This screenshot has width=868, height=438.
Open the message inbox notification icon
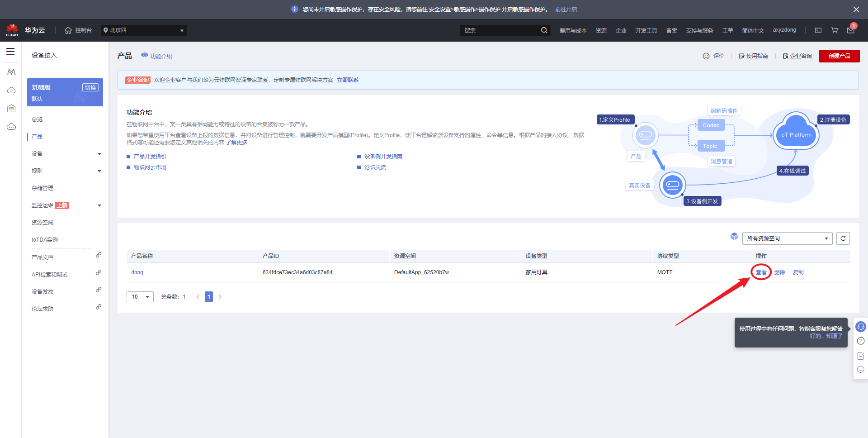click(851, 30)
